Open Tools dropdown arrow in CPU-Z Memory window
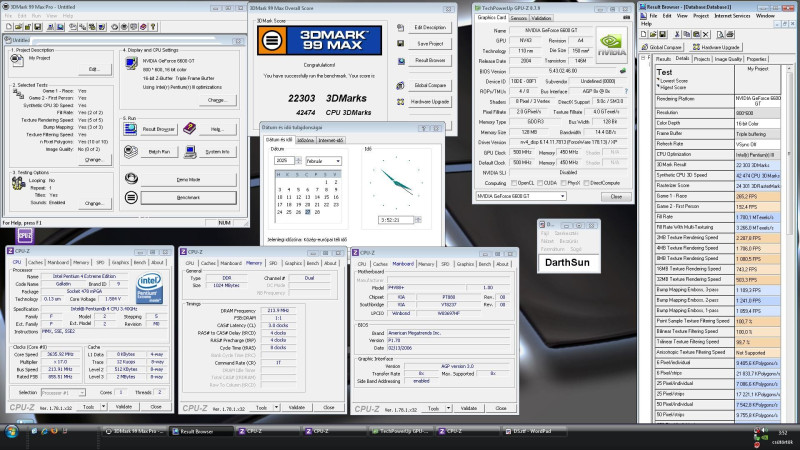Screen dimensions: 800x450 [x=277, y=407]
